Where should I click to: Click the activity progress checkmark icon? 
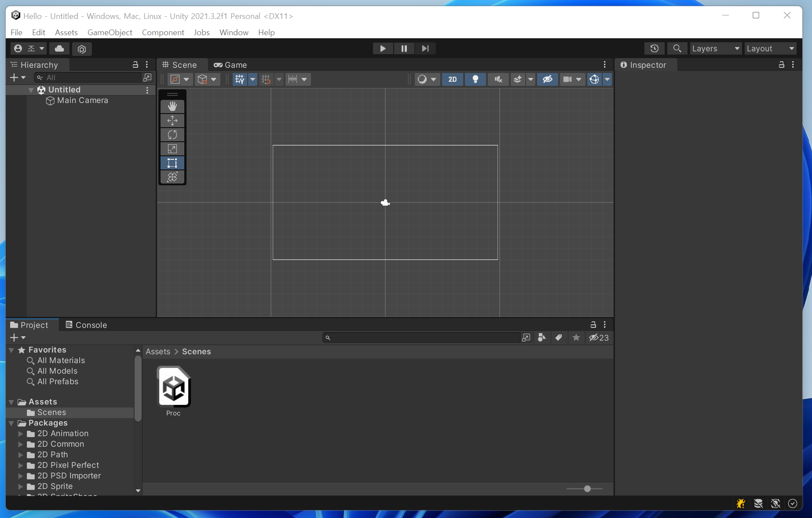click(x=793, y=503)
